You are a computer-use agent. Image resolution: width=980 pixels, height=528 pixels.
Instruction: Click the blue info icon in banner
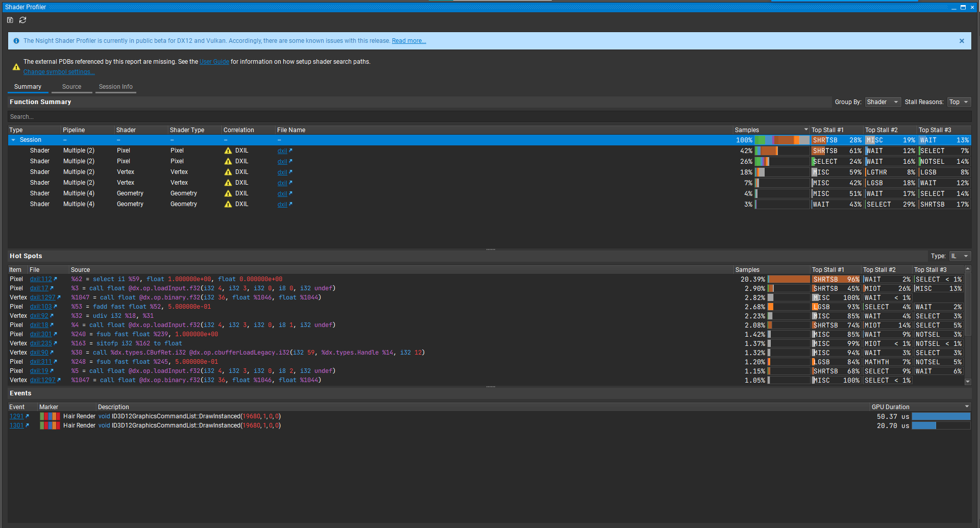[x=16, y=41]
